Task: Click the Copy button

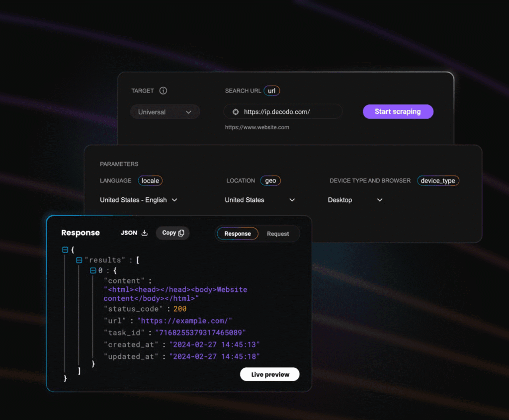Action: [x=172, y=233]
